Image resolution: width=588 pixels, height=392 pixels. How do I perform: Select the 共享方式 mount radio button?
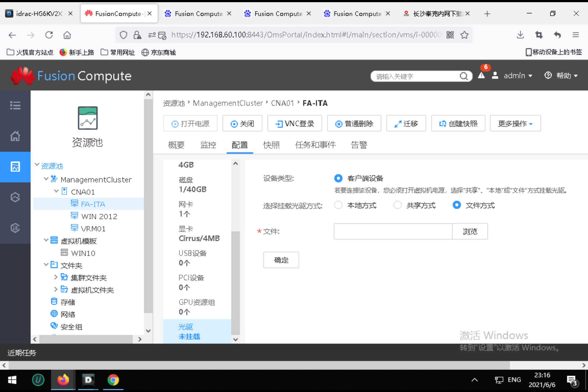tap(397, 205)
